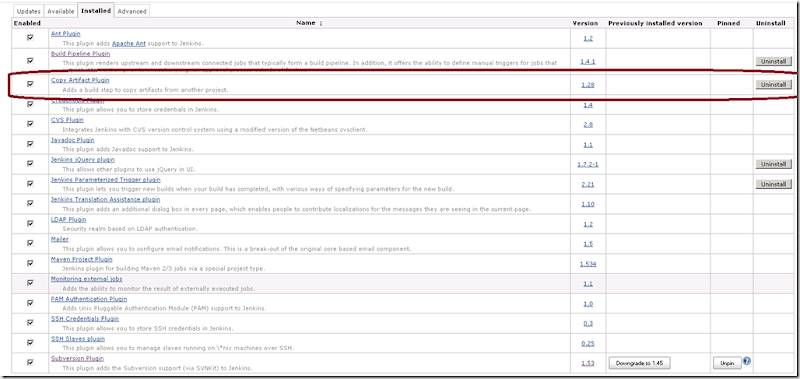
Task: Select the Installed tab
Action: click(96, 10)
